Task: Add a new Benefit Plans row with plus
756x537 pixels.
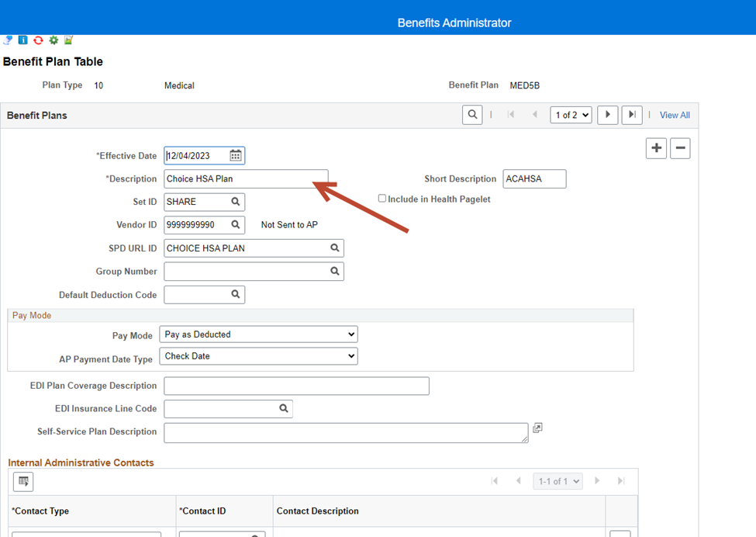Action: point(656,148)
